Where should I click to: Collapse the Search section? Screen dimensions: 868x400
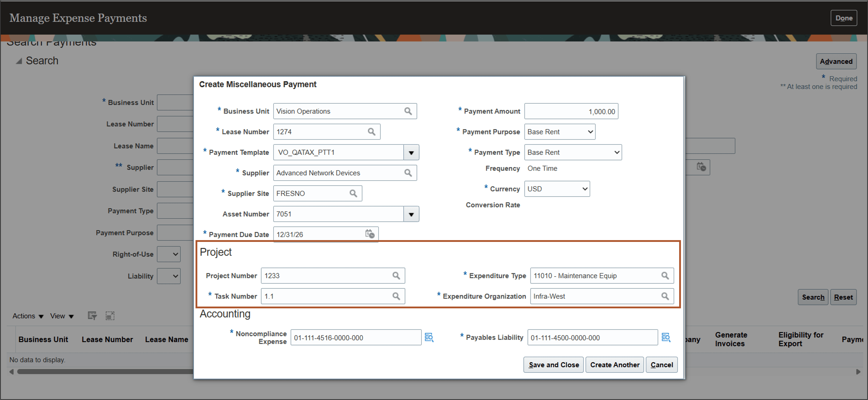19,61
